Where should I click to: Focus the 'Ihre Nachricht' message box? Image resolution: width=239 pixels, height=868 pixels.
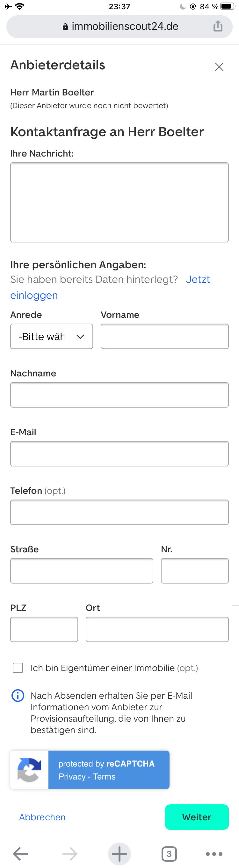tap(119, 202)
